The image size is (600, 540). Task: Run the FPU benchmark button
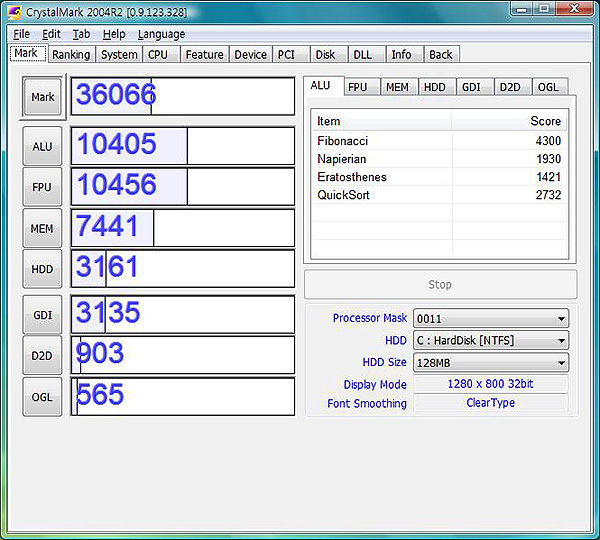coord(42,187)
